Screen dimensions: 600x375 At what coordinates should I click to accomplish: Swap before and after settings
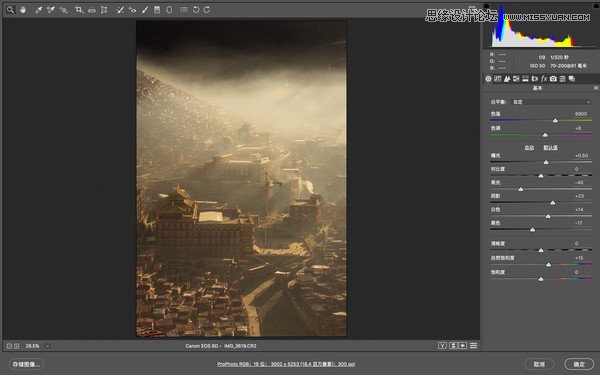[453, 346]
